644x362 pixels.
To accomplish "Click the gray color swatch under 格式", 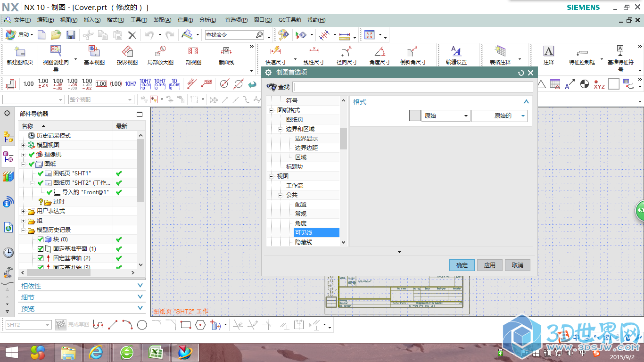I will 414,116.
